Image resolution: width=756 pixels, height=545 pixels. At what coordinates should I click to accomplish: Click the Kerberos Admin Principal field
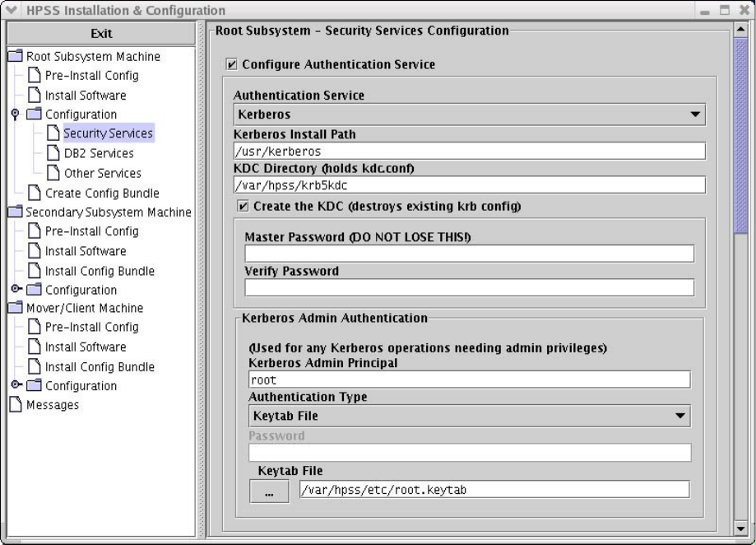coord(469,380)
